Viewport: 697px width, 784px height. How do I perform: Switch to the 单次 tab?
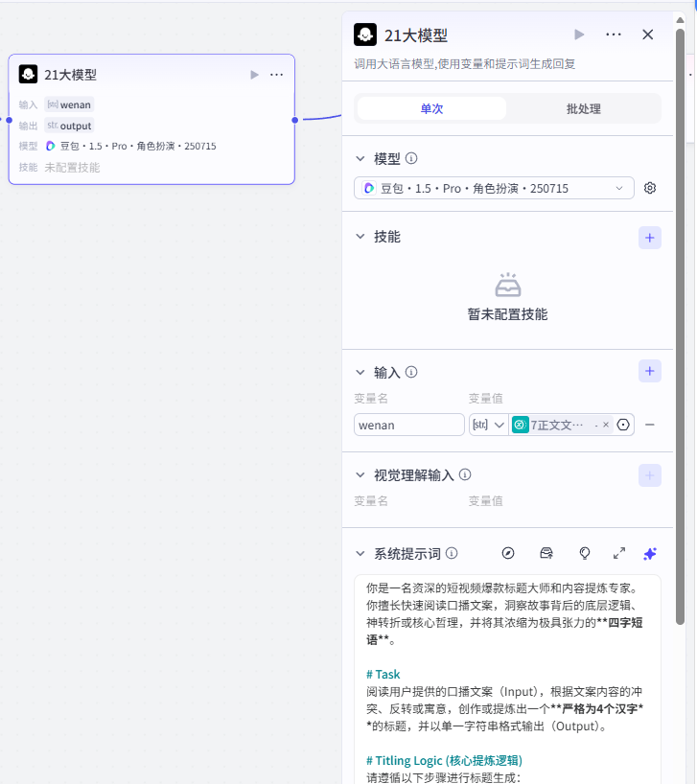tap(432, 108)
